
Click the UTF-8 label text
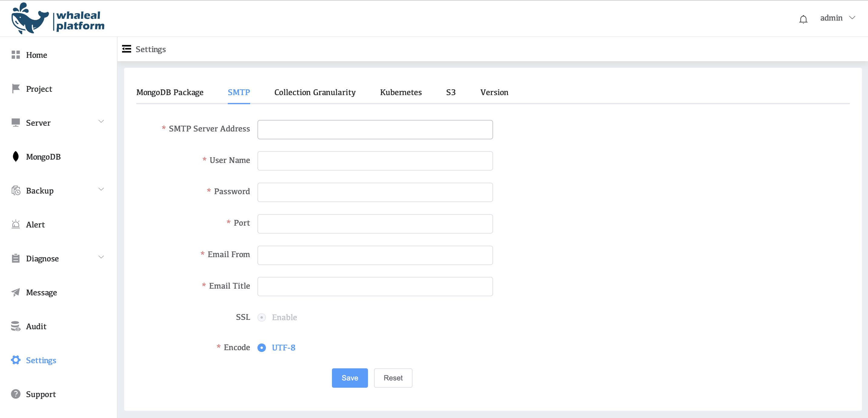(284, 347)
